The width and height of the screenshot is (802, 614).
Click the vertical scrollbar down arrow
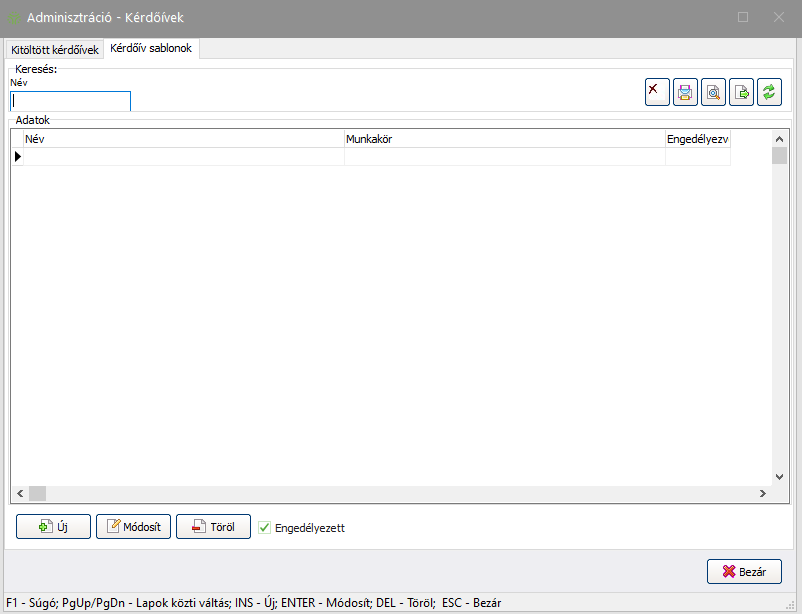coord(780,478)
